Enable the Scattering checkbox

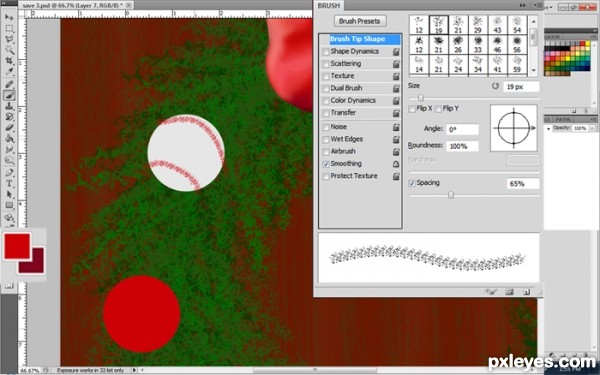click(326, 64)
